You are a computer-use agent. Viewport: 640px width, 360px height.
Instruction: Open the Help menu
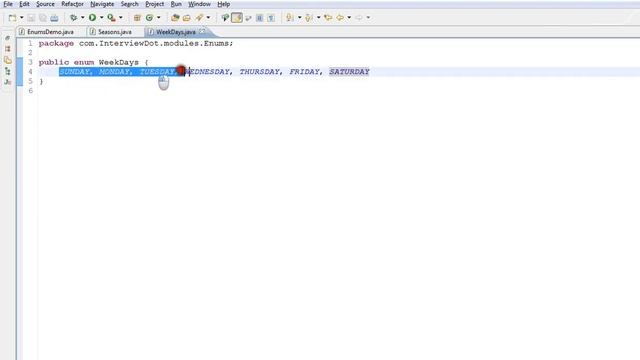pos(223,4)
